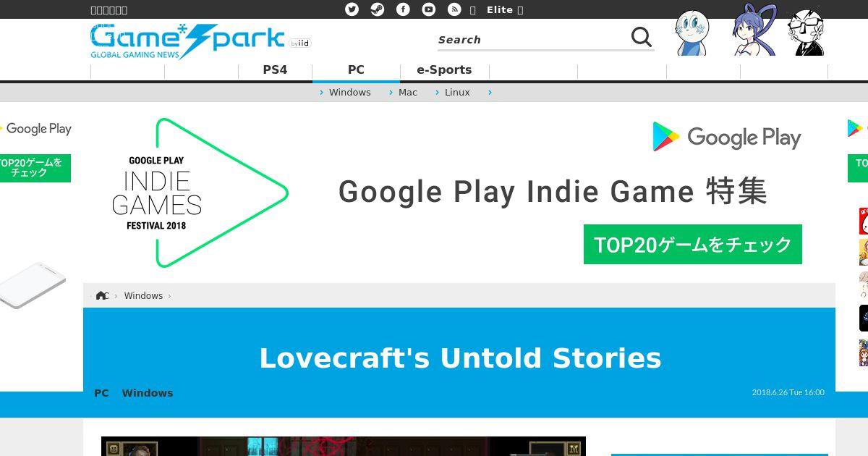Select the PC navigation tab
868x456 pixels.
(x=356, y=69)
